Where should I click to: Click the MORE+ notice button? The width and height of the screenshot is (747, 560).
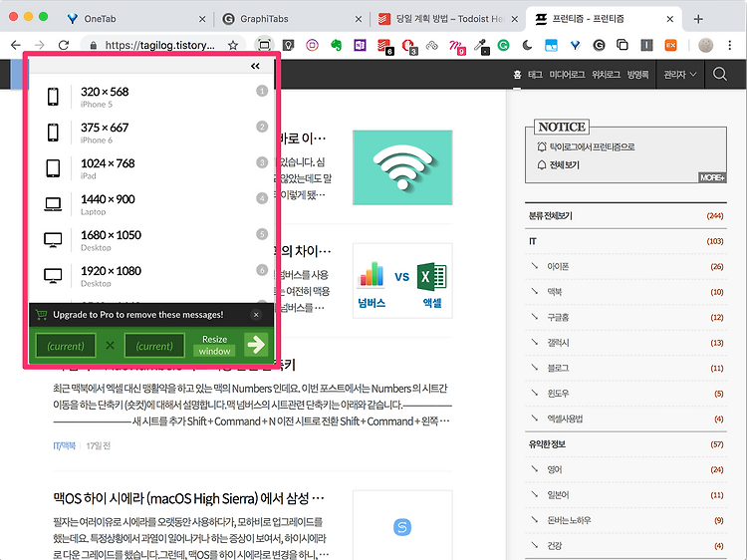pyautogui.click(x=712, y=177)
